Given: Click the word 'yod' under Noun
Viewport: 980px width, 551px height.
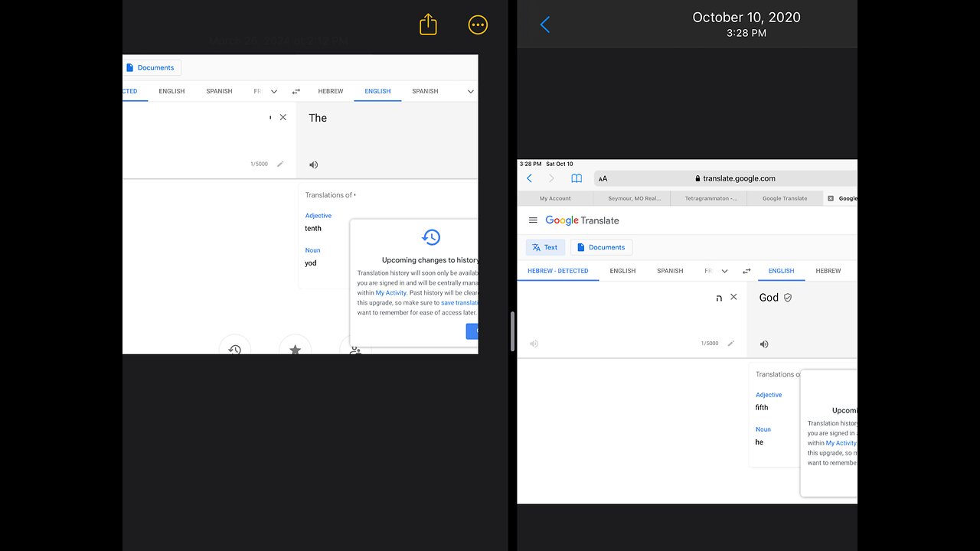Looking at the screenshot, I should pyautogui.click(x=311, y=262).
